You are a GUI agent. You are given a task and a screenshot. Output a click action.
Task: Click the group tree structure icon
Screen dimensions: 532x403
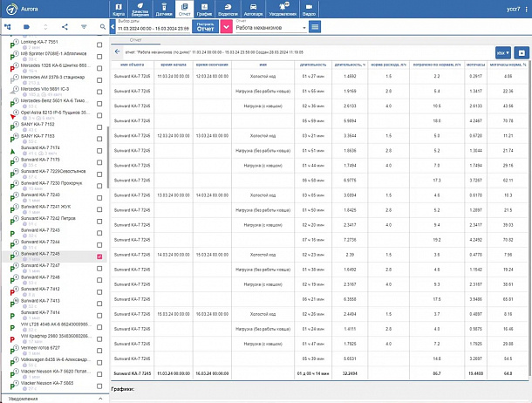(7, 27)
